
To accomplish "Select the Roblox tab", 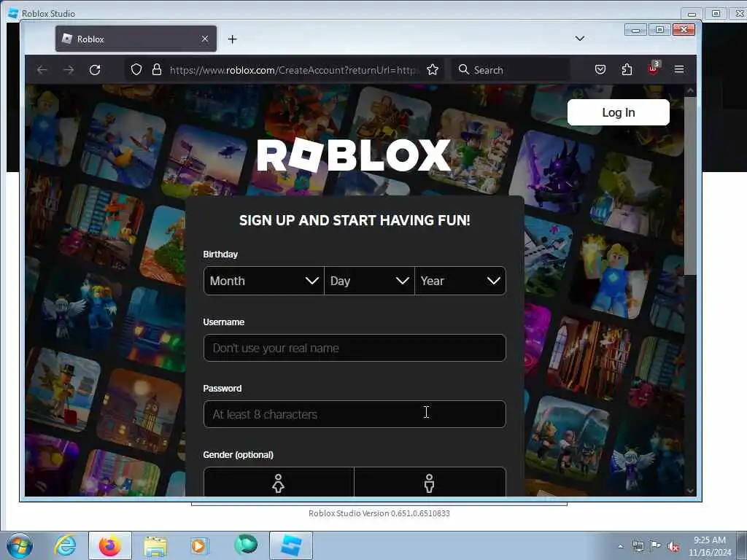I will point(136,39).
